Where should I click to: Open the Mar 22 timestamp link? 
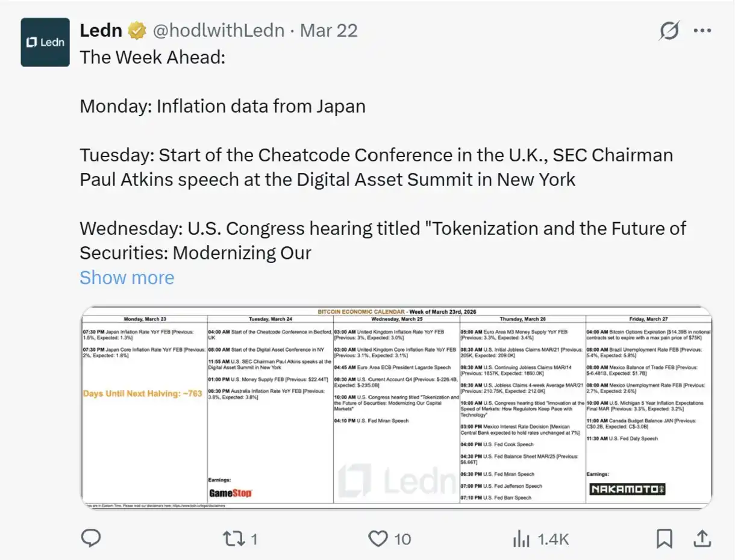click(x=328, y=30)
